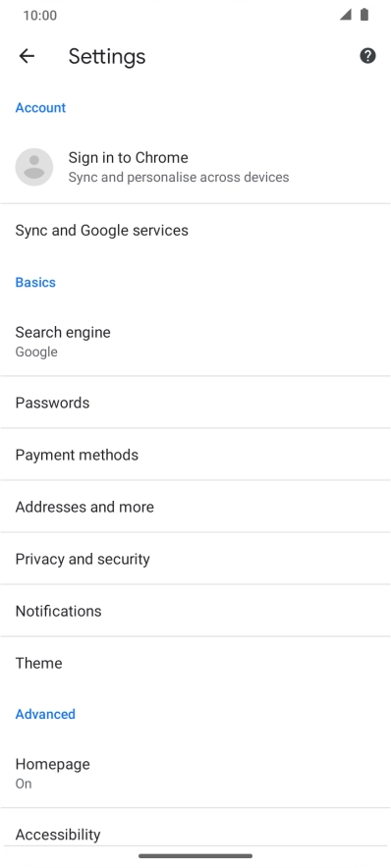The image size is (391, 868).
Task: Tap the Settings page title
Action: tap(107, 57)
